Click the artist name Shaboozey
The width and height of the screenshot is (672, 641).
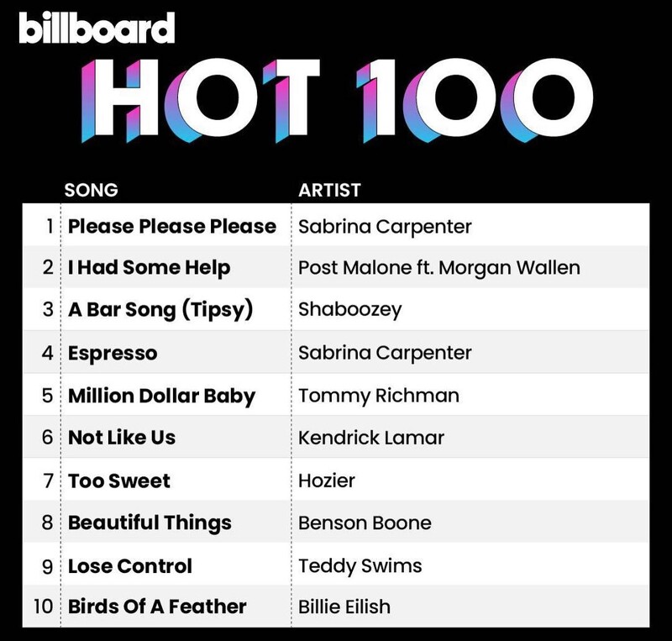coord(350,310)
